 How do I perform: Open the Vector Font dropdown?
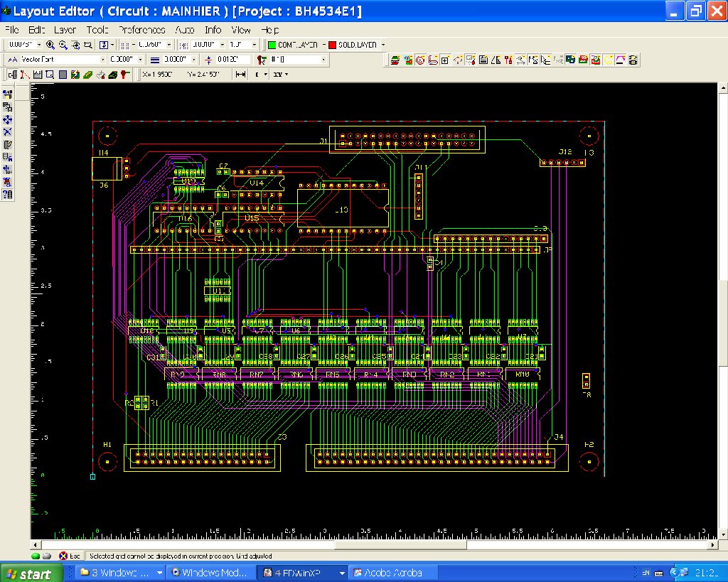click(x=102, y=60)
